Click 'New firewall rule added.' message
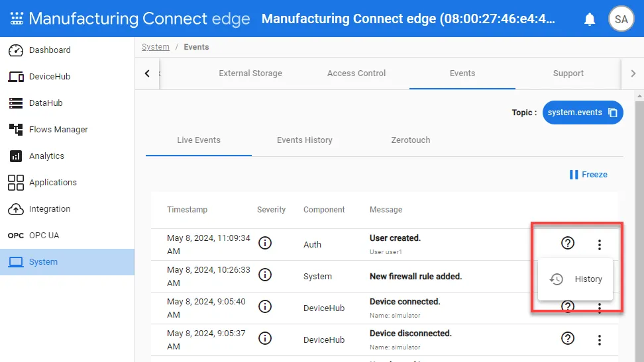Screen dimensions: 644x362 point(415,277)
